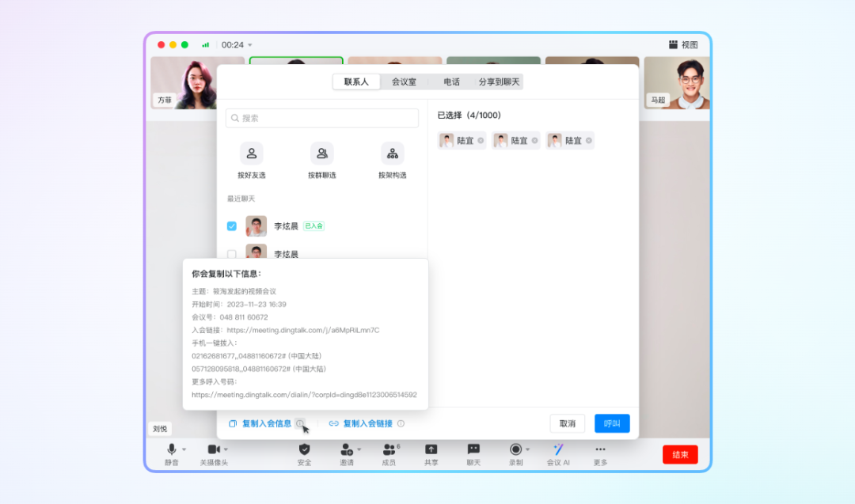Tick the unchecked 李炫晨 checkbox
The height and width of the screenshot is (504, 855).
click(232, 254)
